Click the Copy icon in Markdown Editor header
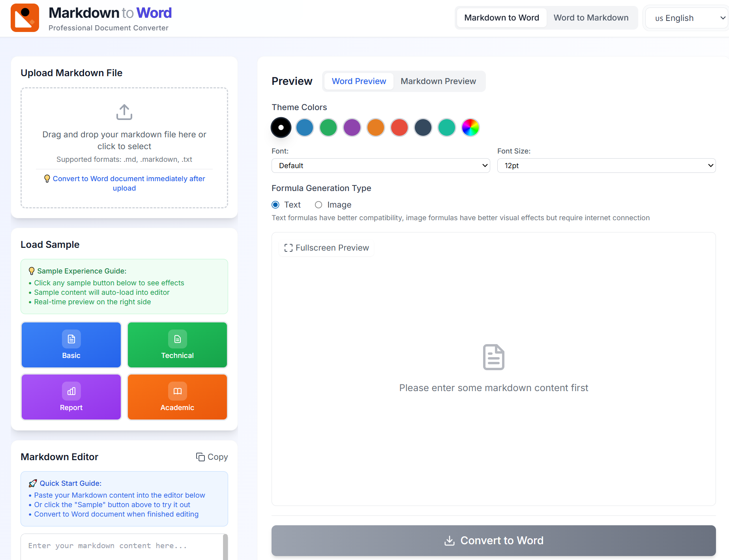The image size is (729, 560). [201, 457]
